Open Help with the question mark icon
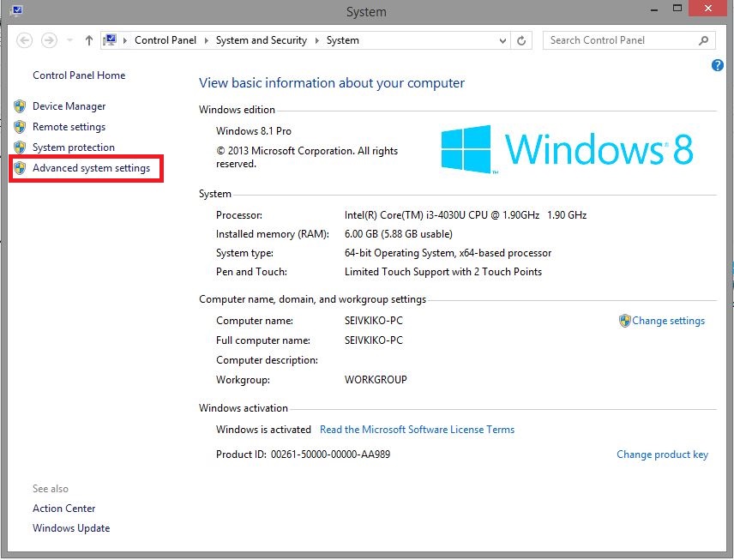This screenshot has width=734, height=560. [x=718, y=65]
